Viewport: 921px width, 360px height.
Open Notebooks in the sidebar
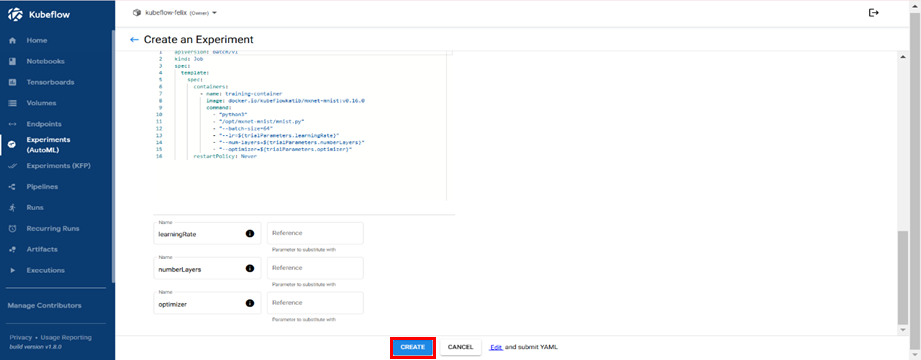(x=45, y=62)
